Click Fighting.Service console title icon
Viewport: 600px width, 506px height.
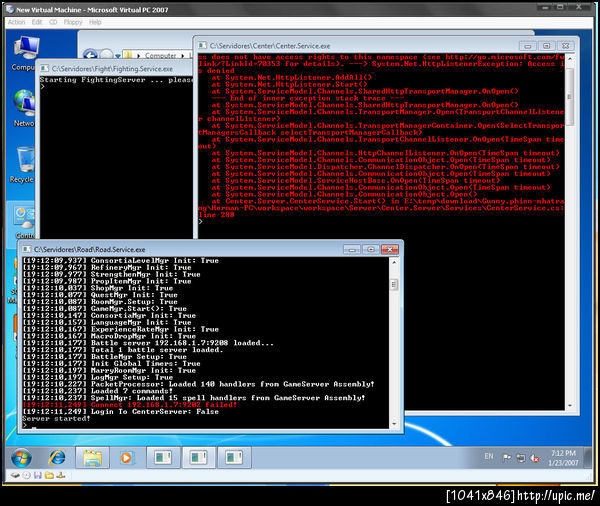coord(44,69)
